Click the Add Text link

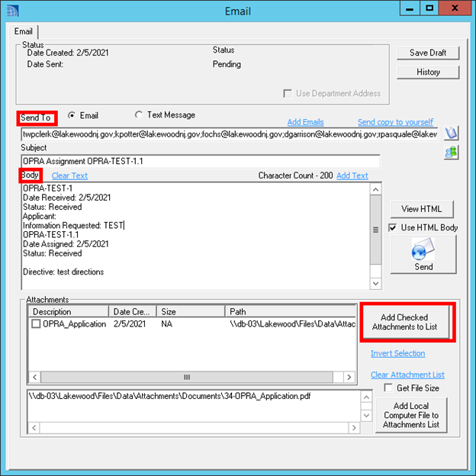pos(352,175)
